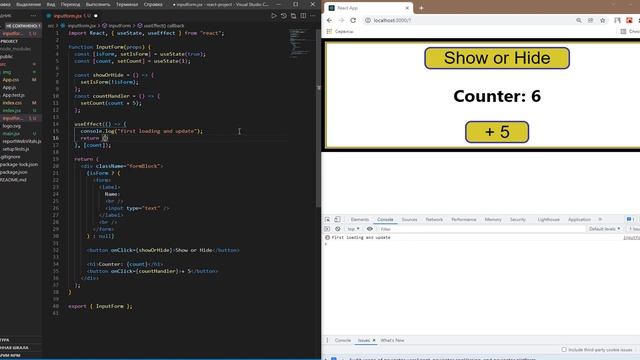Switch to the Network DevTools tab

pyautogui.click(x=434, y=220)
